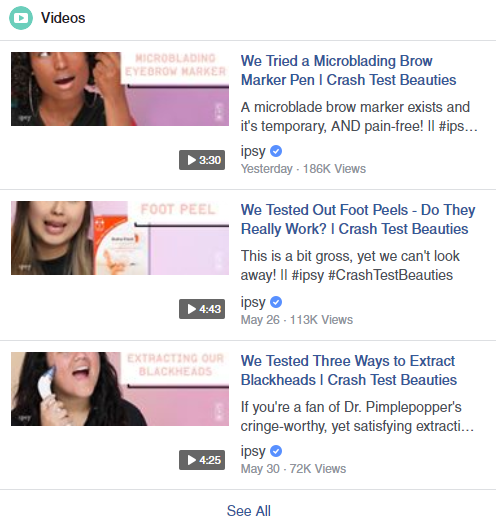Viewport: 496px width, 529px height.
Task: Click the green Videos section icon
Action: tap(21, 18)
